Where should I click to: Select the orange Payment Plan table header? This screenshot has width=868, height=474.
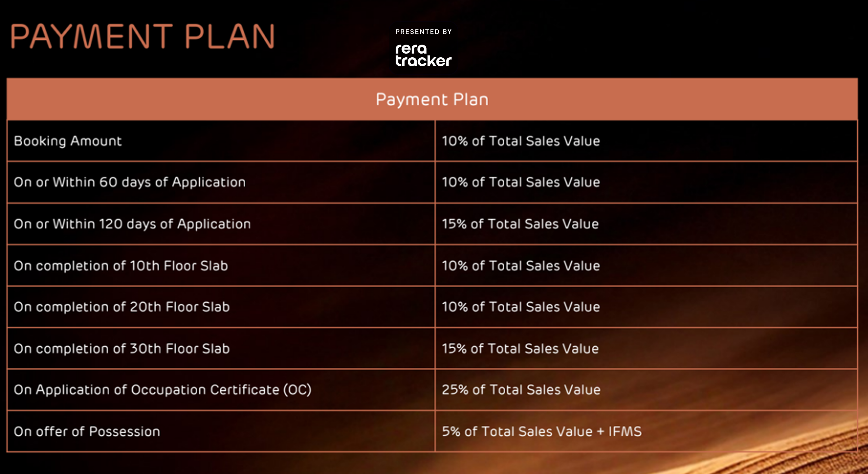[432, 99]
